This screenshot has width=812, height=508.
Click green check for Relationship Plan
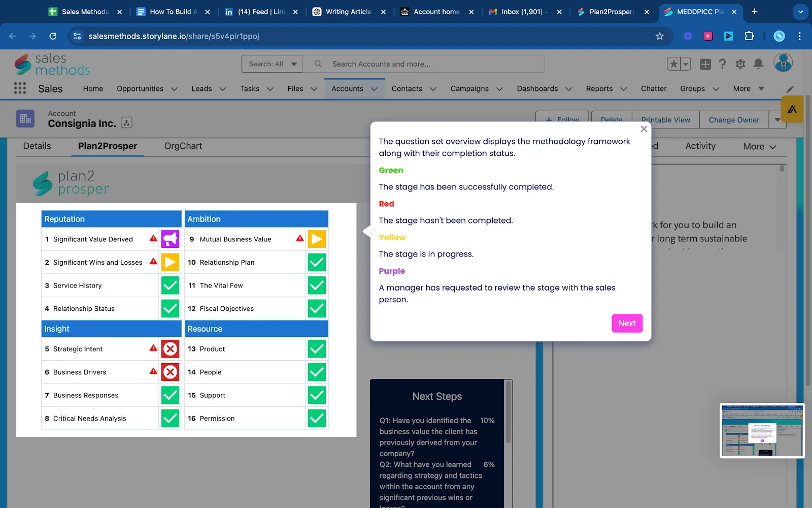(x=317, y=262)
